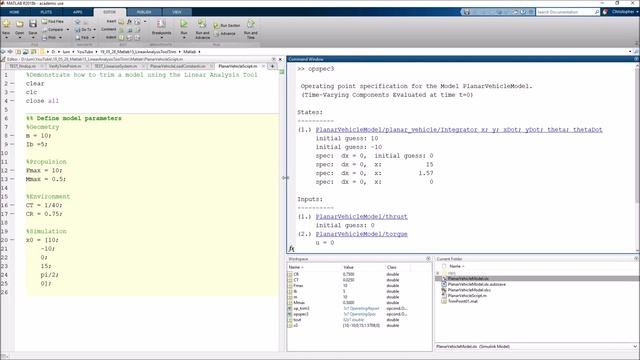Viewport: 640px width, 360px height.
Task: Click the PlanarVehicleModel/planar_vehicle/Integrator link
Action: 459,130
